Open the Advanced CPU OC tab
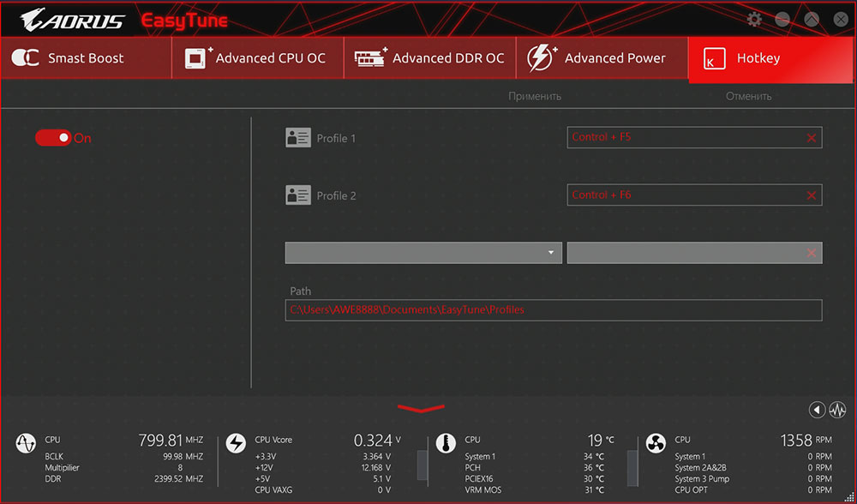The image size is (857, 504). [x=258, y=58]
